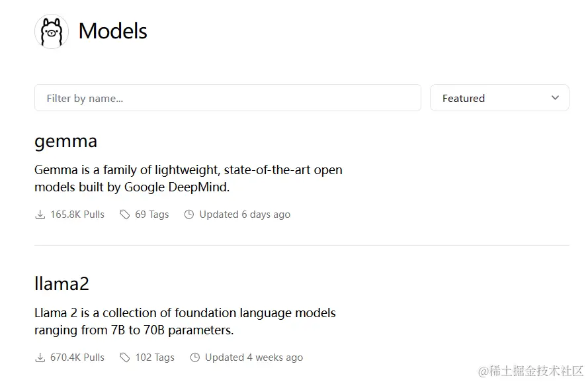This screenshot has height=382, width=588.
Task: Open the llama2 model page
Action: 62,283
